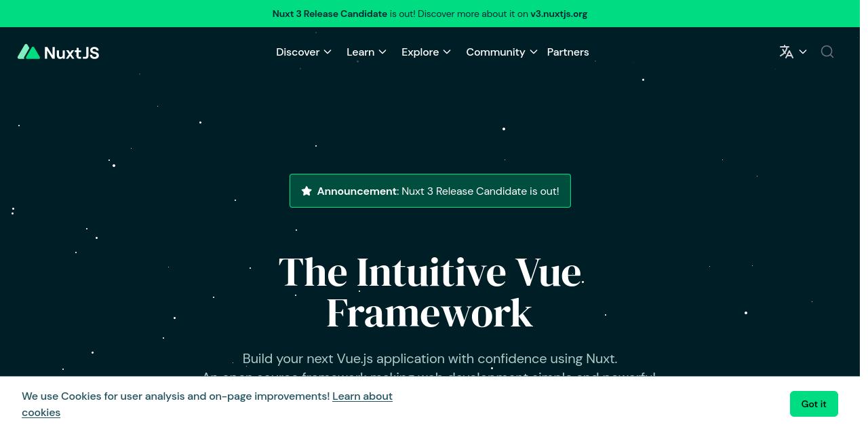Viewport: 868px width, 431px height.
Task: Open the Community navigation menu
Action: point(502,52)
